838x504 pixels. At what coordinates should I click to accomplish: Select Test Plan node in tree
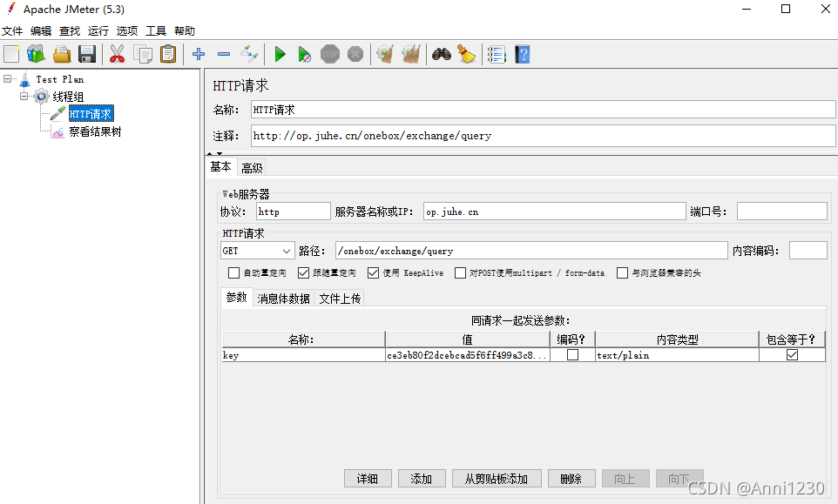[60, 79]
